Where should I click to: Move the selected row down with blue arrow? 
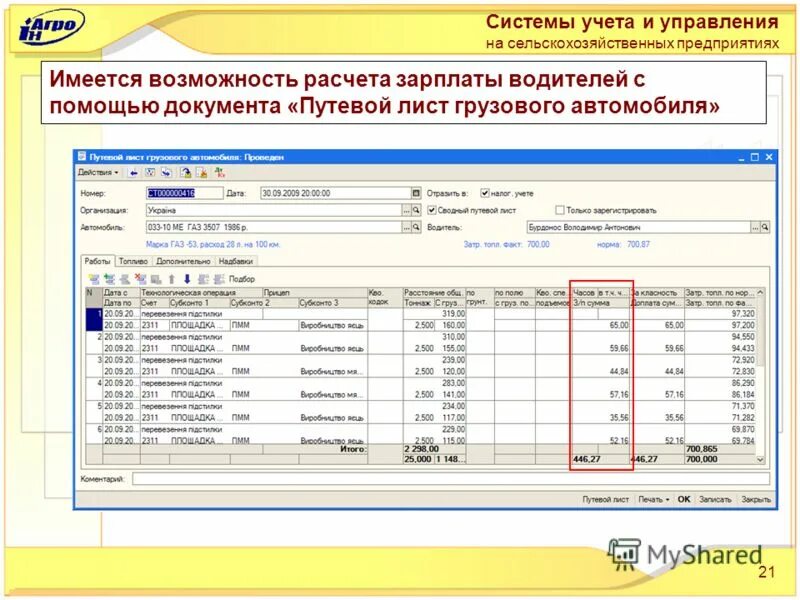tap(188, 278)
